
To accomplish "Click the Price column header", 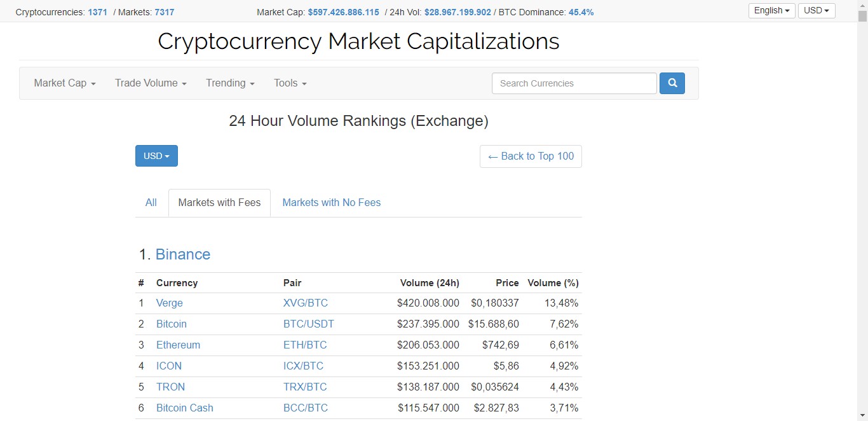I will (x=507, y=283).
